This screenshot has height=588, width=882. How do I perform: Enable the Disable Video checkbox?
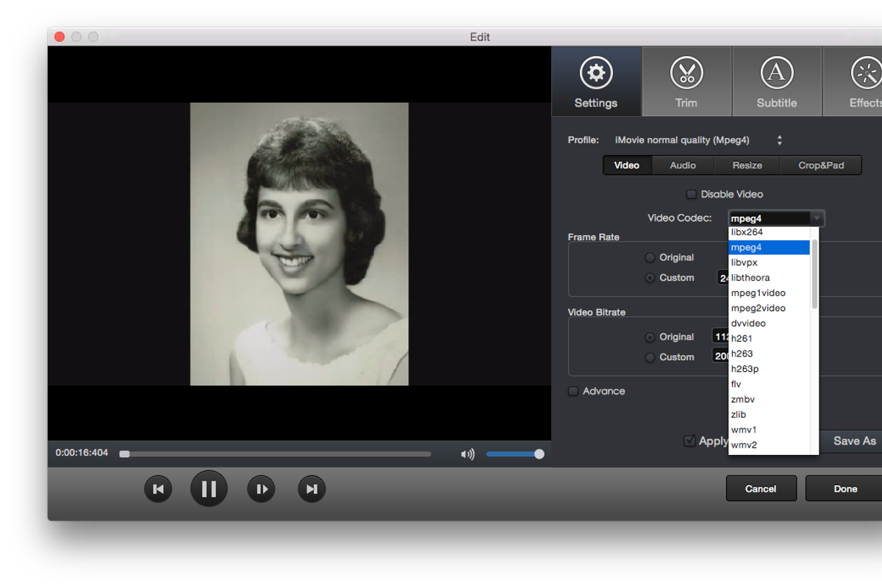[691, 194]
